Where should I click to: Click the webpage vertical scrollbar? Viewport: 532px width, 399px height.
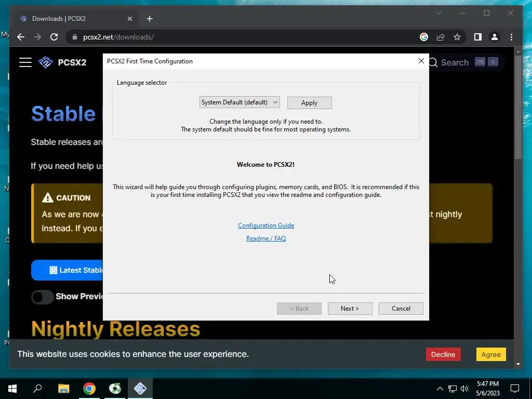tap(518, 106)
